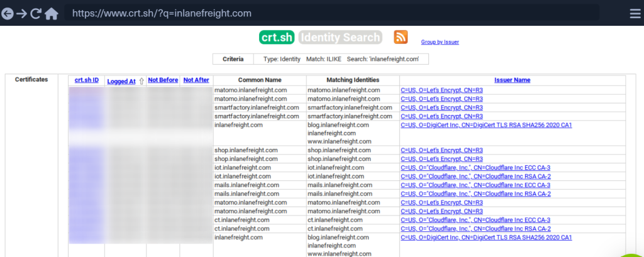Open Cloudflare RSA CA-2 issuer for iot.inlanefreight.com
The height and width of the screenshot is (257, 644).
pos(475,177)
